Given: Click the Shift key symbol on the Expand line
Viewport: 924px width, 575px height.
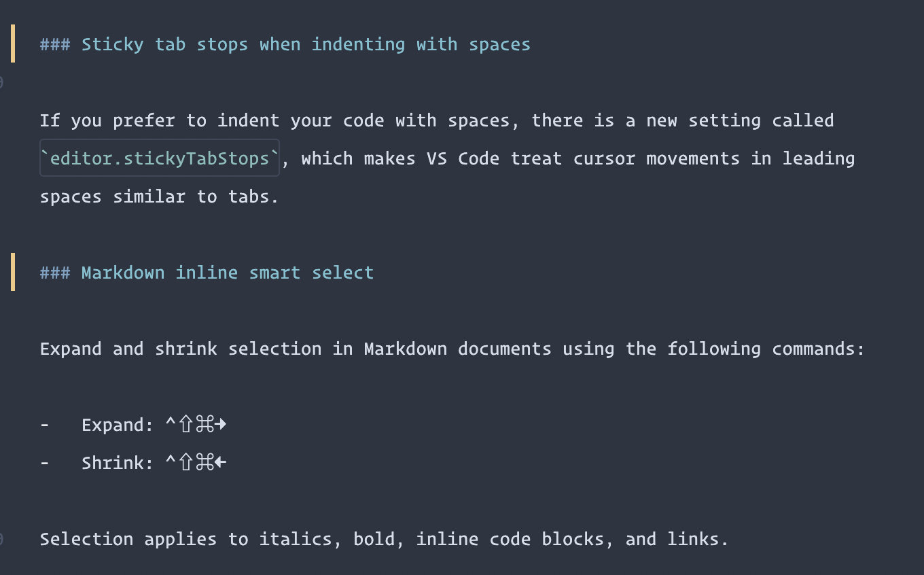Looking at the screenshot, I should (187, 425).
